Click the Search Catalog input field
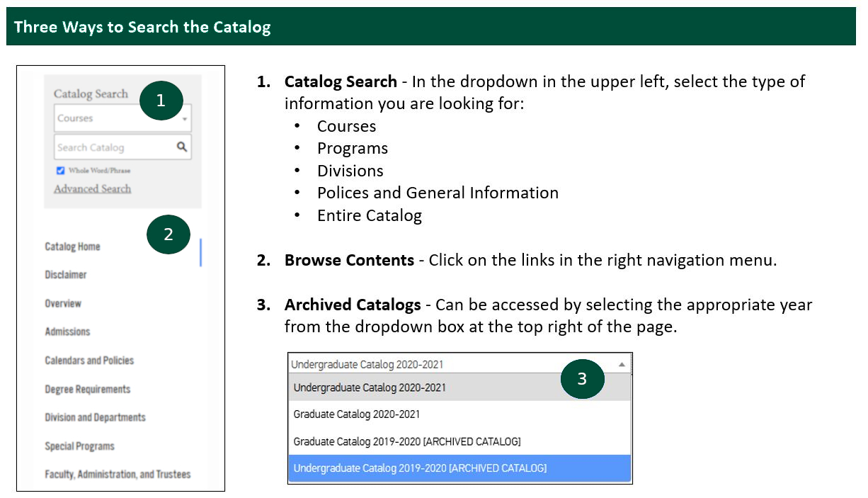 113,147
